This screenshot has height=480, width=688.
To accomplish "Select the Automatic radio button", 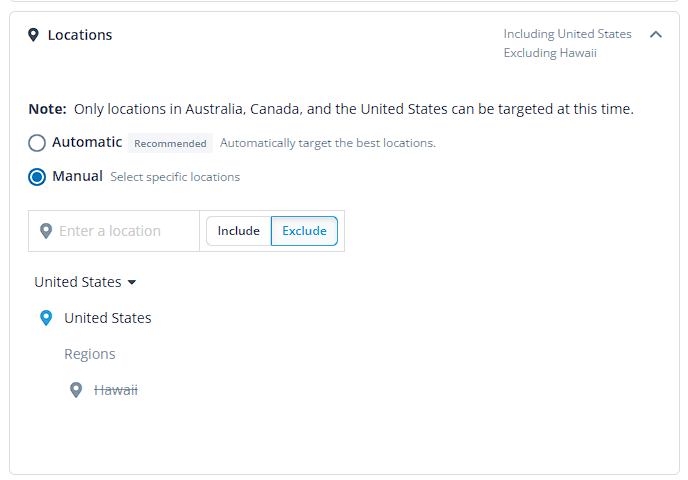I will click(37, 143).
